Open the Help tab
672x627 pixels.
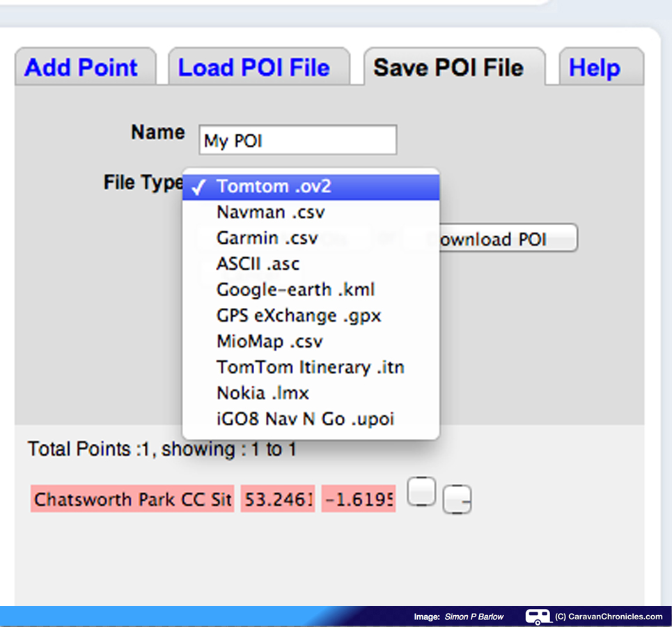tap(594, 68)
